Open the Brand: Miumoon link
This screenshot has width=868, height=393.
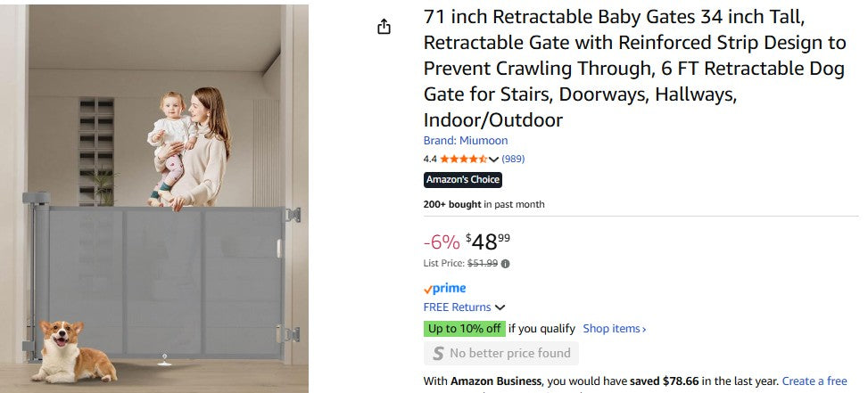[x=465, y=141]
